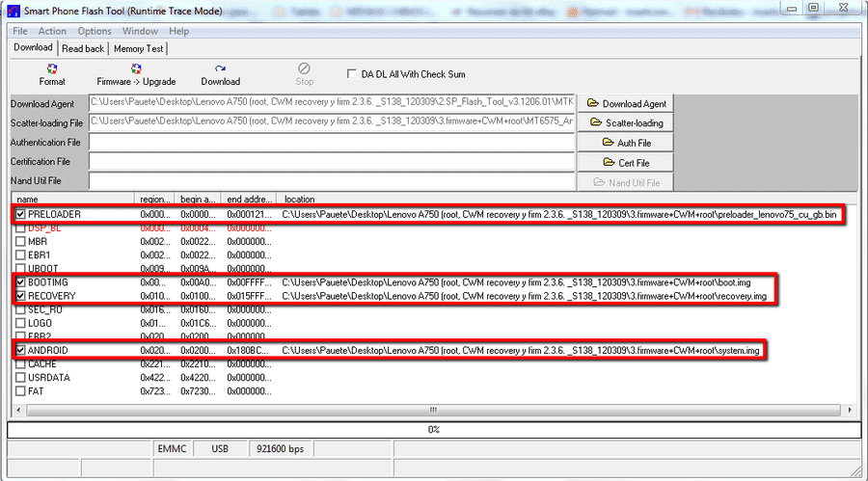Switch to the Read back tab
The height and width of the screenshot is (481, 868).
point(83,49)
